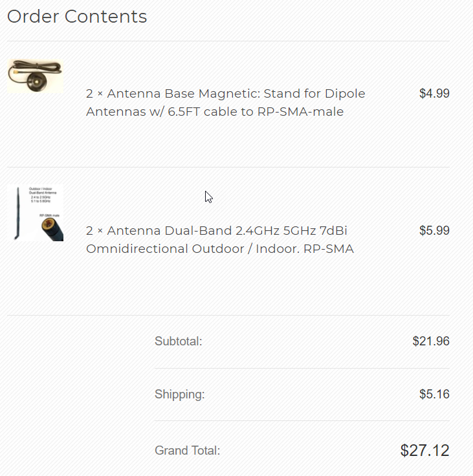Select the $27.12 grand total amount
This screenshot has width=473, height=476.
(x=424, y=451)
